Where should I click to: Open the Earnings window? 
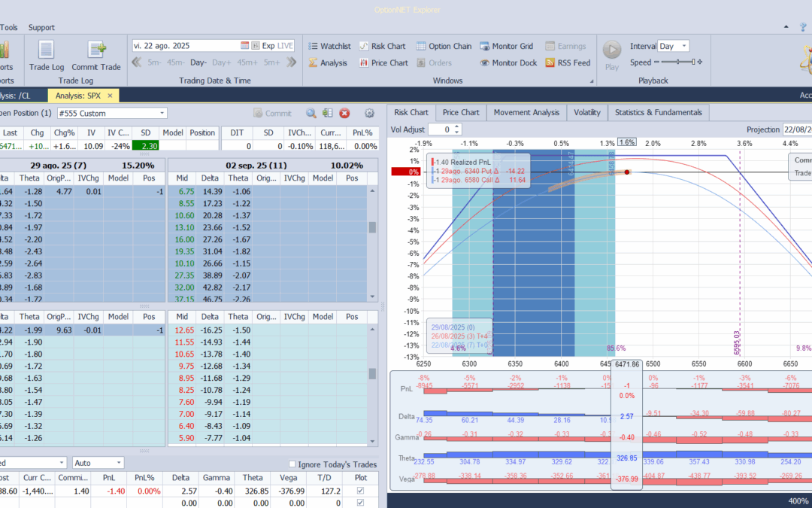565,46
